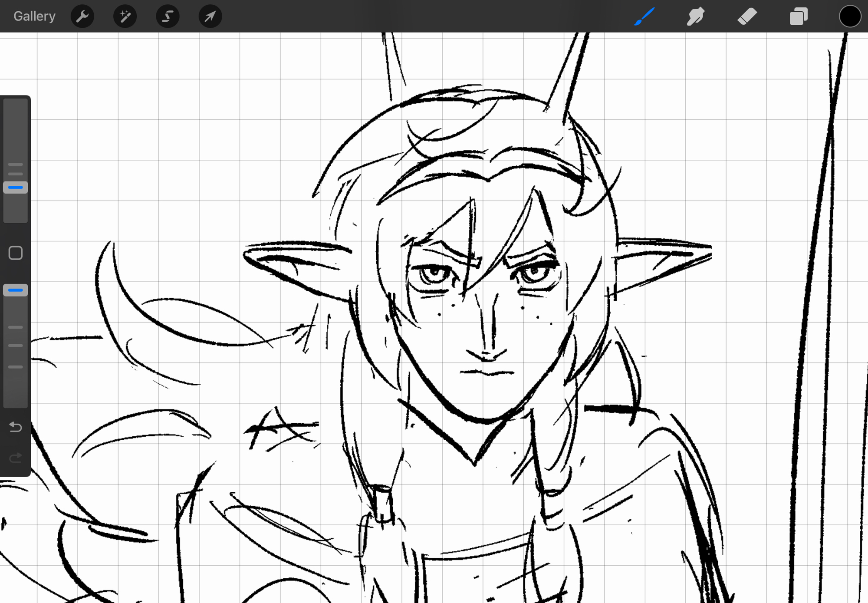Open the Actions wrench menu
This screenshot has width=868, height=603.
coord(82,16)
